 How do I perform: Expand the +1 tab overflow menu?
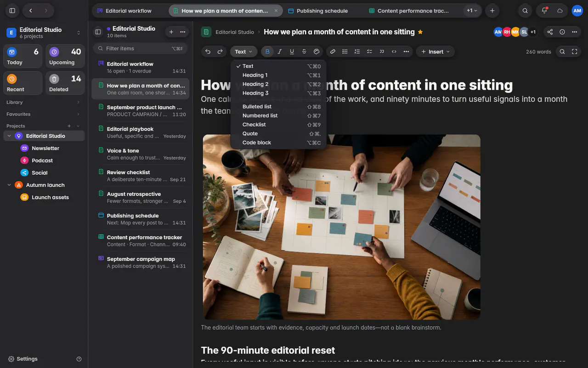tap(472, 11)
